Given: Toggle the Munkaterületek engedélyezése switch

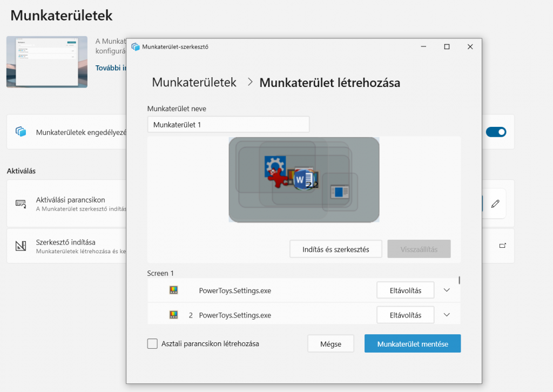Looking at the screenshot, I should pyautogui.click(x=496, y=132).
